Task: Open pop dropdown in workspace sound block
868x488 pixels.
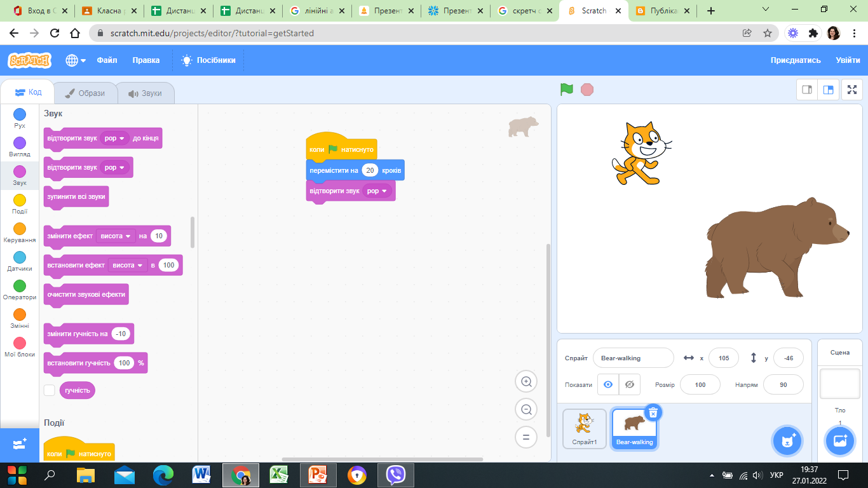Action: click(x=377, y=191)
